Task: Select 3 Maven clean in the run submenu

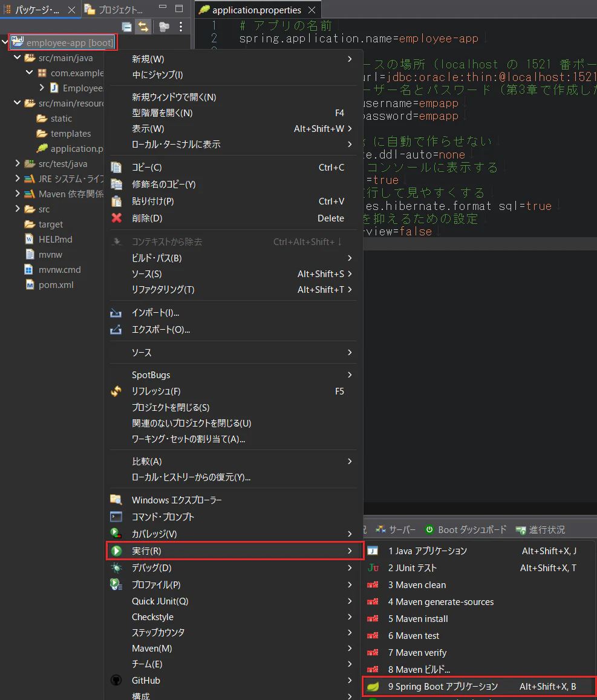Action: pyautogui.click(x=480, y=585)
